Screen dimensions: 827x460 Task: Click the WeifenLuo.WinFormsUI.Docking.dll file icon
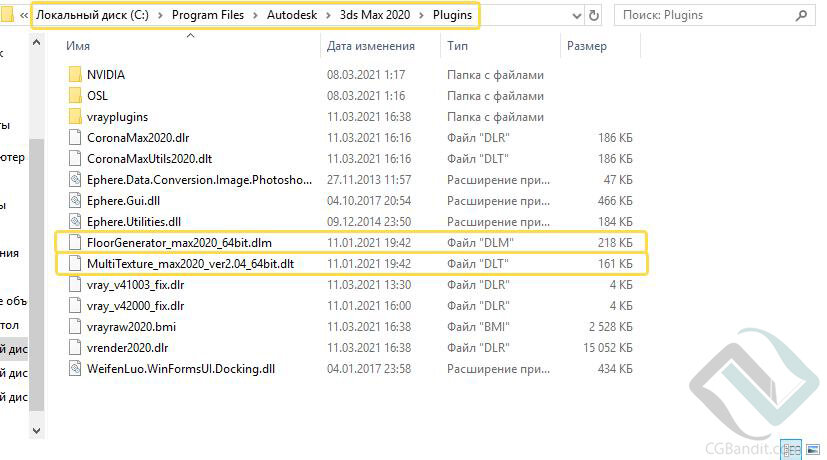(x=75, y=369)
